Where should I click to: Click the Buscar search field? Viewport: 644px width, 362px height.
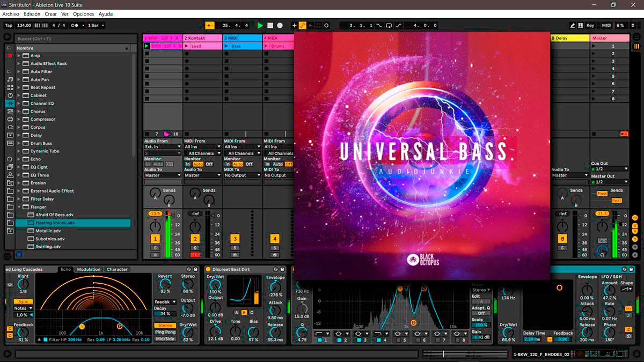click(x=75, y=39)
